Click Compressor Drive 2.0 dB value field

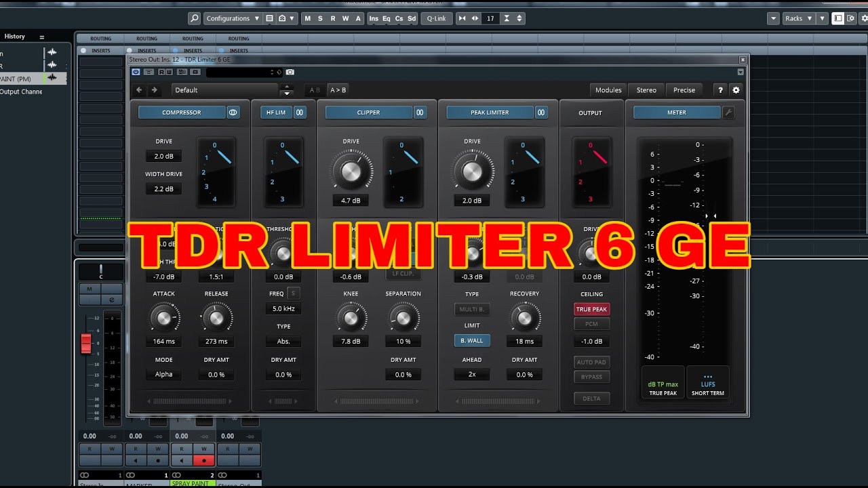coord(163,156)
